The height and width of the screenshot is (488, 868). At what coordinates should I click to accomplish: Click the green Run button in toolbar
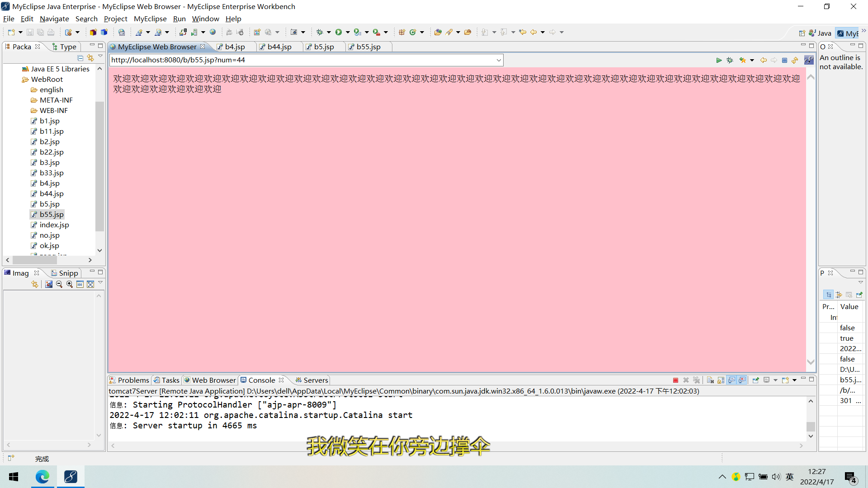click(x=339, y=32)
